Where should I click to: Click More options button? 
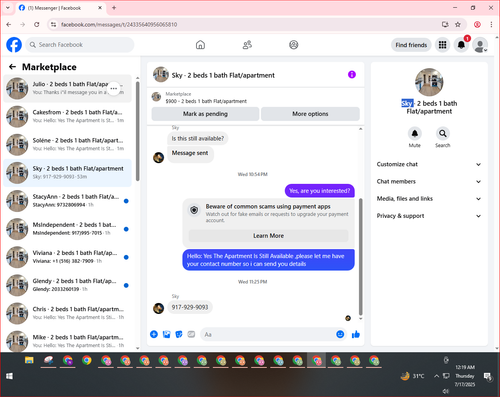click(x=310, y=114)
